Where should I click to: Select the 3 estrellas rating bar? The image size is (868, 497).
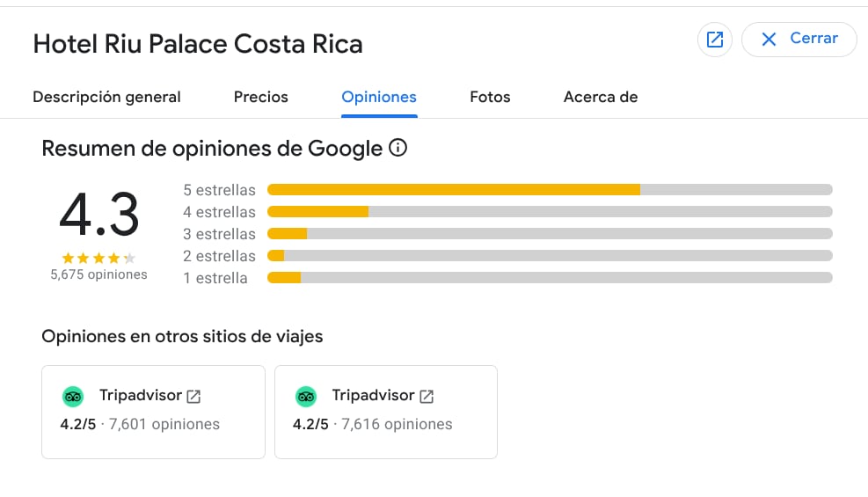549,234
